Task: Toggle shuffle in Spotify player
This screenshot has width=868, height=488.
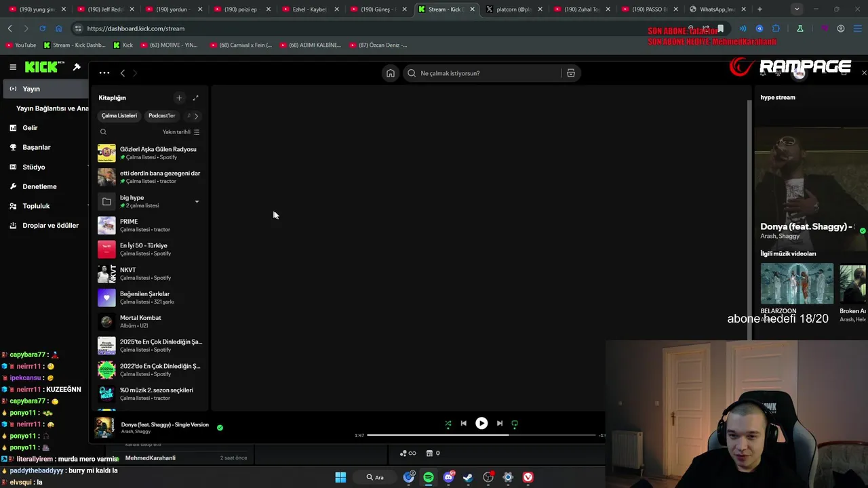Action: [x=448, y=424]
